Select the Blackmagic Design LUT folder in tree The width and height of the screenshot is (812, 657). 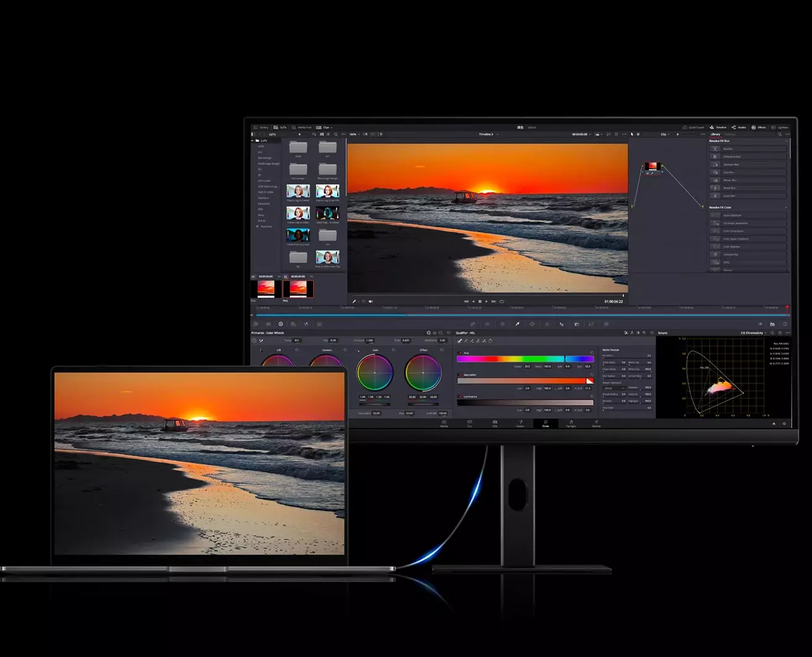point(269,164)
